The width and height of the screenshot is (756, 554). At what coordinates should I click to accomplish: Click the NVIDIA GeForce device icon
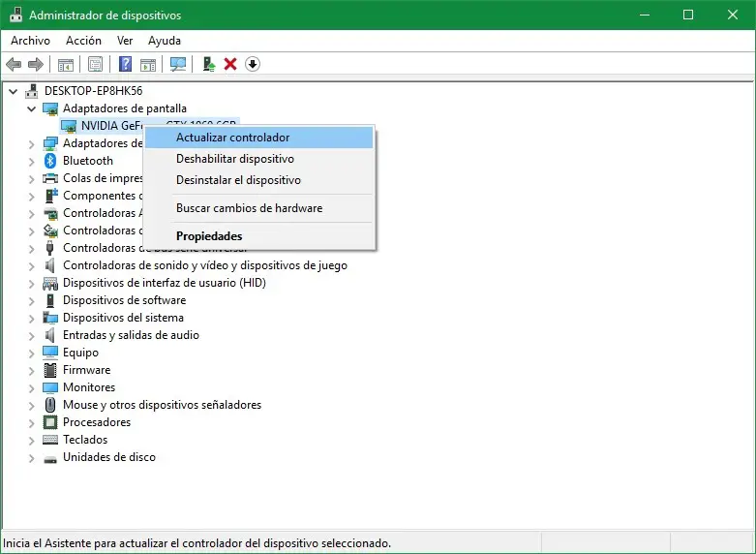click(x=69, y=126)
